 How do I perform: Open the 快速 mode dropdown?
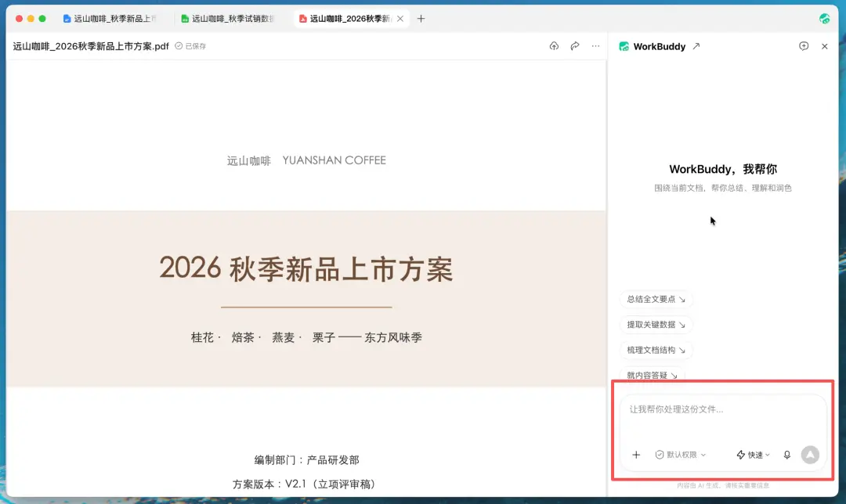(x=754, y=455)
